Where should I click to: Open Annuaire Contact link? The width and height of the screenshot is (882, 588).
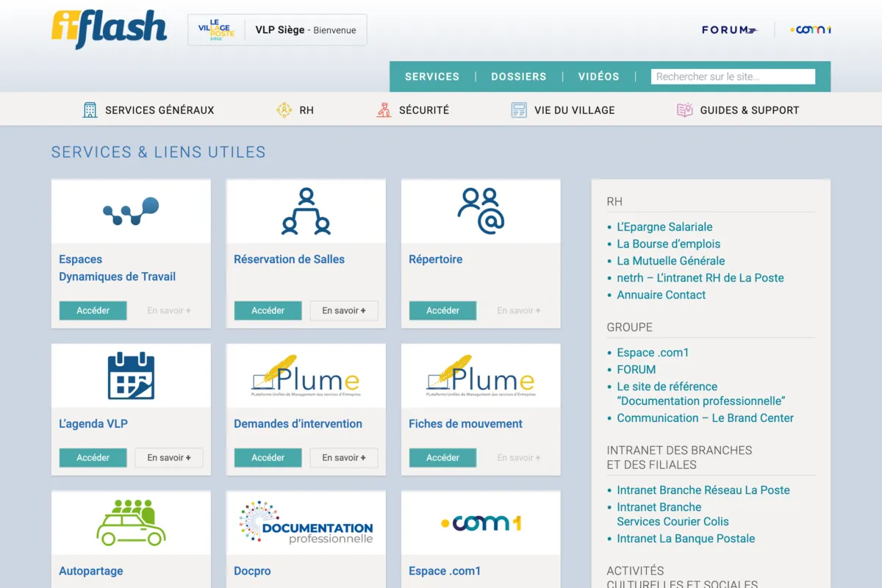point(661,295)
